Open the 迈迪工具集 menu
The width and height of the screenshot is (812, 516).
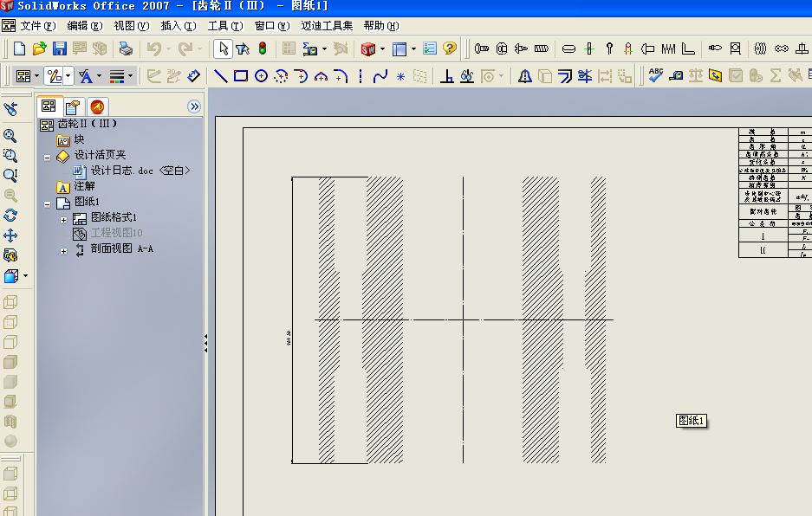pos(327,25)
